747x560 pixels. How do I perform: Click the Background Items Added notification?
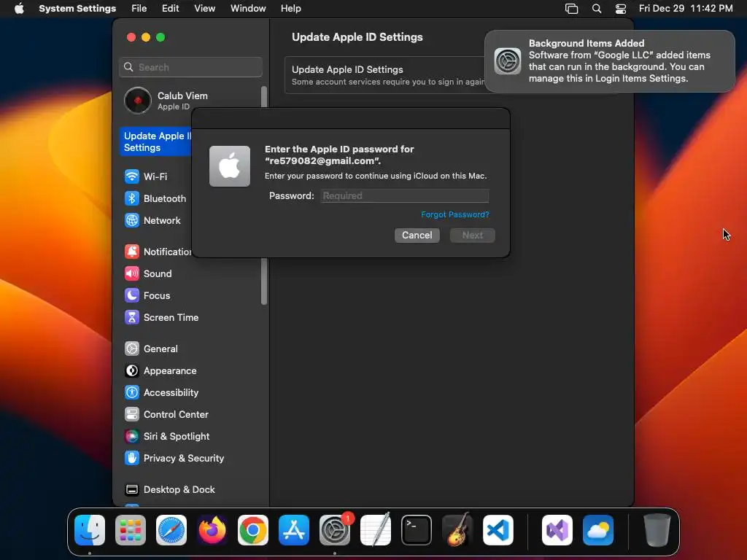pos(610,61)
